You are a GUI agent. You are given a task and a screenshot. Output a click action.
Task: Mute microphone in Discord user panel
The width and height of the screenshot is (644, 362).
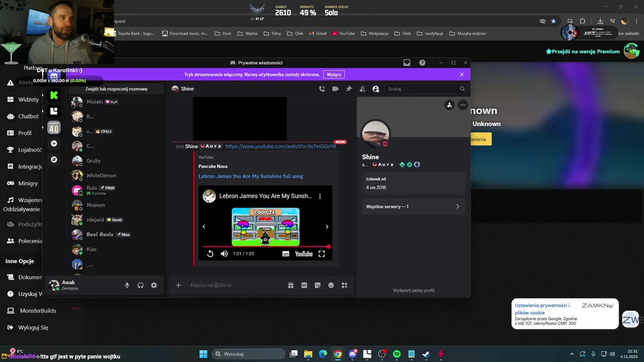point(127,285)
